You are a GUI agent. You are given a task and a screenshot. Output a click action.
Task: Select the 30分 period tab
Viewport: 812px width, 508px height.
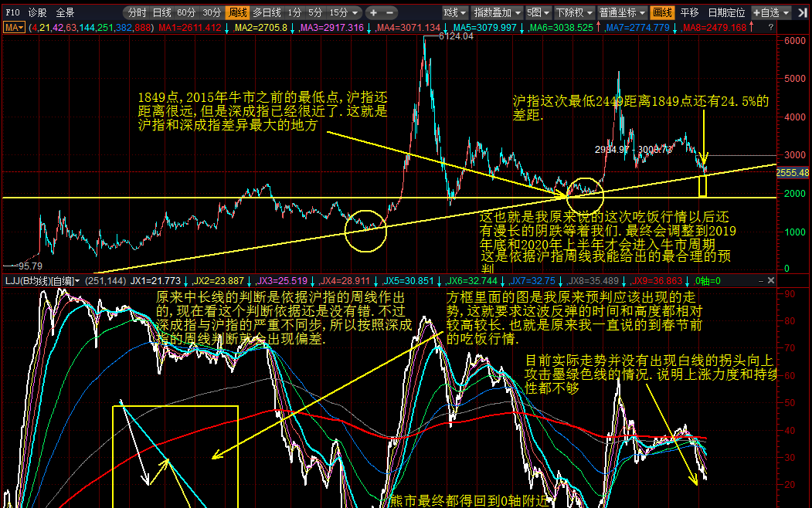[x=211, y=12]
